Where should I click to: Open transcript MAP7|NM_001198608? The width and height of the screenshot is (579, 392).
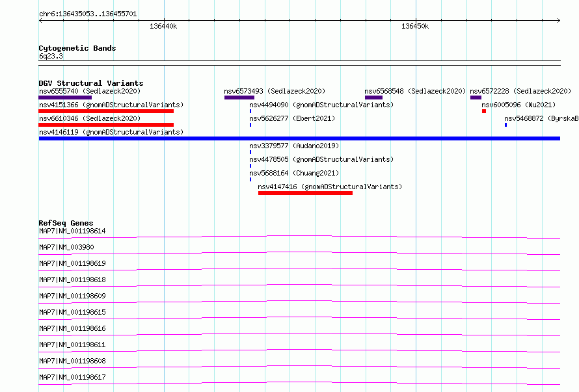tap(72, 361)
